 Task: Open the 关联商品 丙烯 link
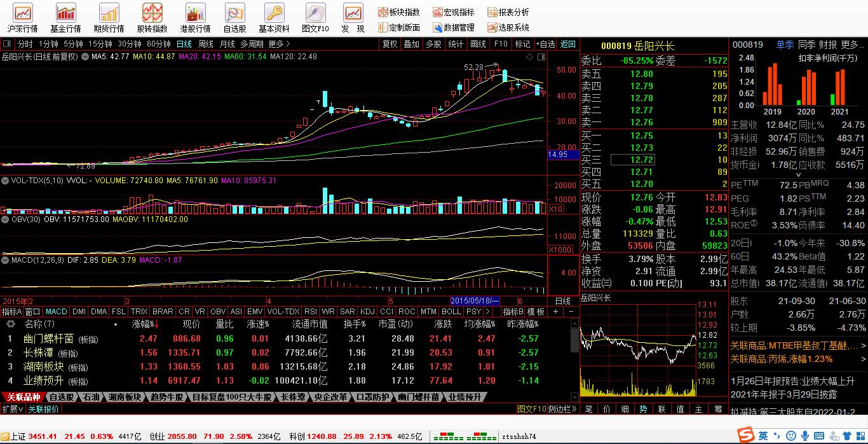coord(781,359)
